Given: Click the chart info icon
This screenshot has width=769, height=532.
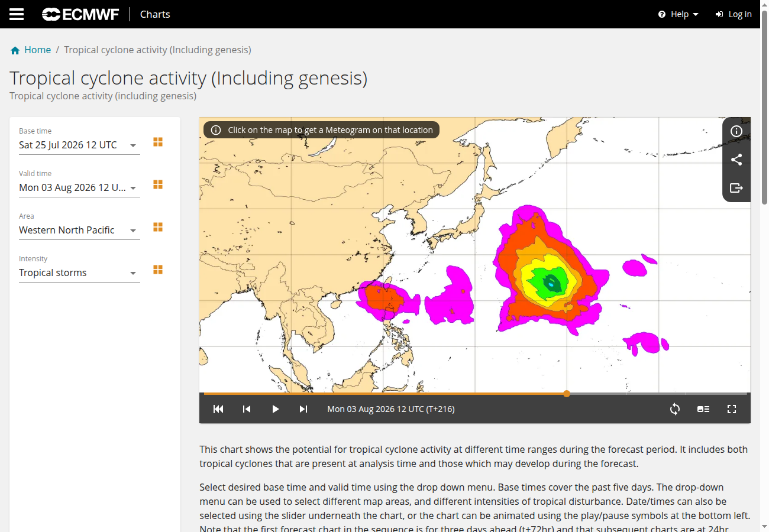Looking at the screenshot, I should coord(736,131).
